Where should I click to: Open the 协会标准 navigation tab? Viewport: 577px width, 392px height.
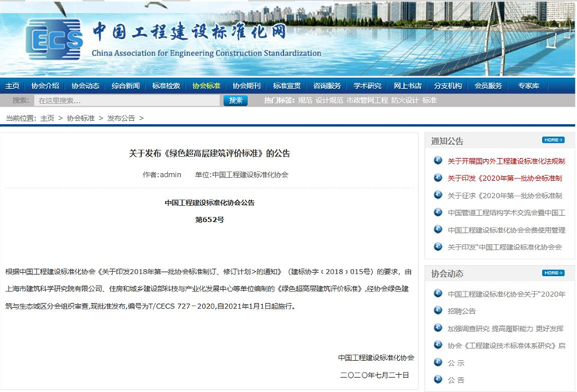coord(206,86)
